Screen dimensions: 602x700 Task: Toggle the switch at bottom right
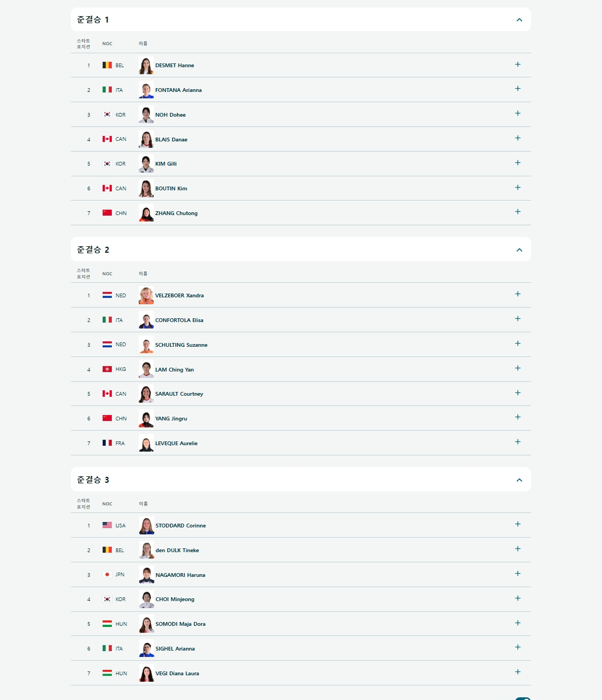pyautogui.click(x=523, y=698)
